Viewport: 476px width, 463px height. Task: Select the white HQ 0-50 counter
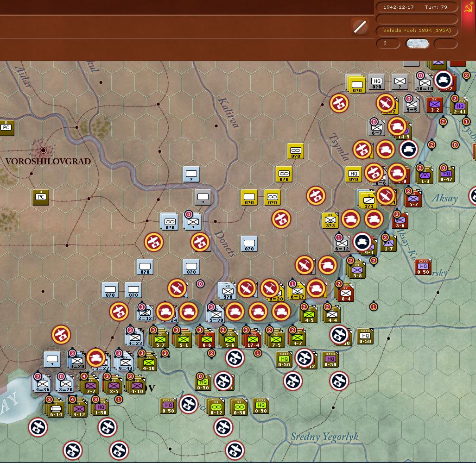[365, 336]
